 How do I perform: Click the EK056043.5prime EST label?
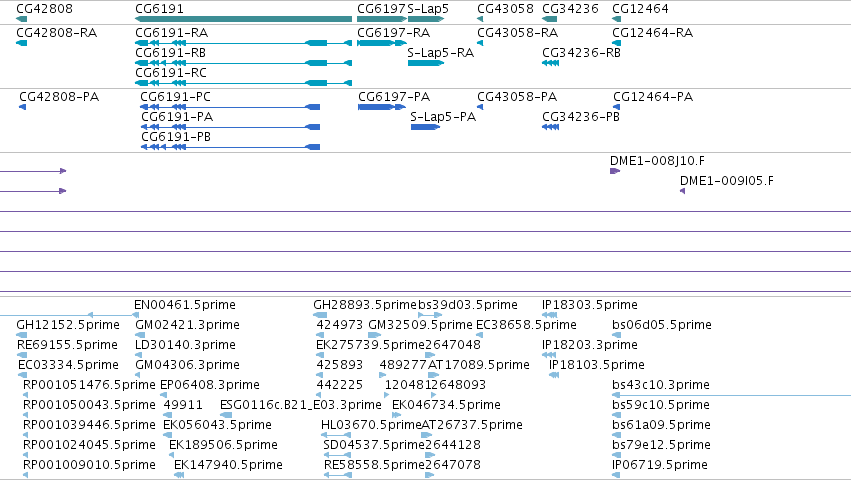tap(217, 425)
